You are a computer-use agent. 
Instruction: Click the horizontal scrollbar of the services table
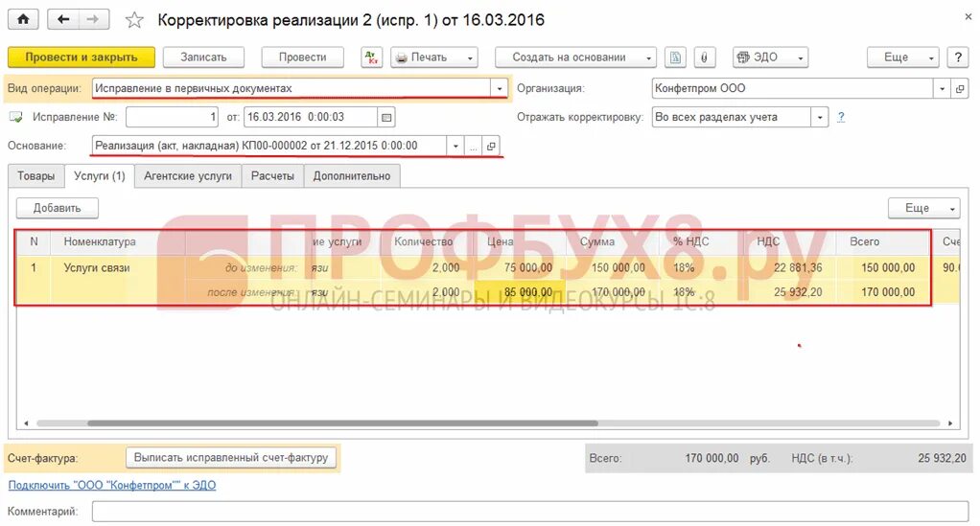pyautogui.click(x=342, y=423)
